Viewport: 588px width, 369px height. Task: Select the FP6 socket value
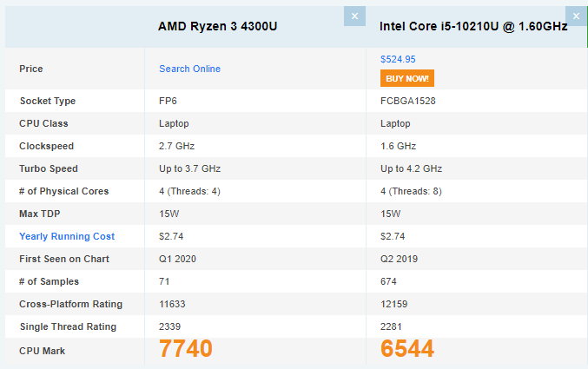(x=168, y=101)
